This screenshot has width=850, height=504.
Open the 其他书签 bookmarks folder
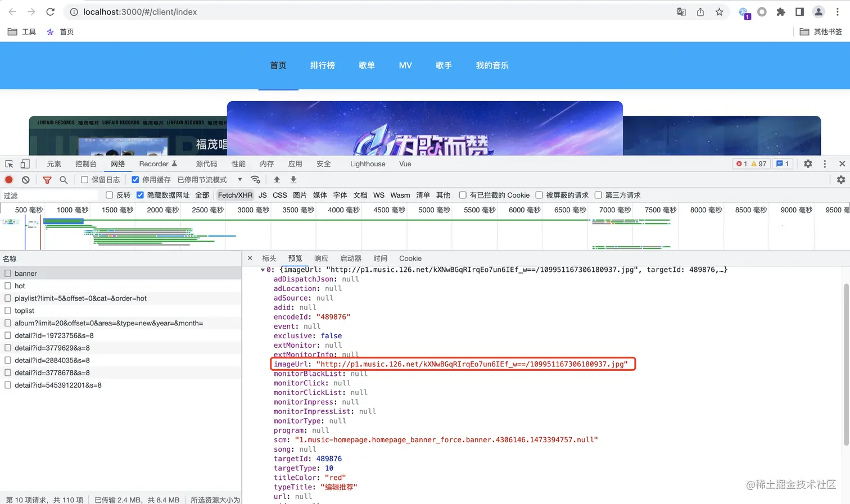coord(821,32)
